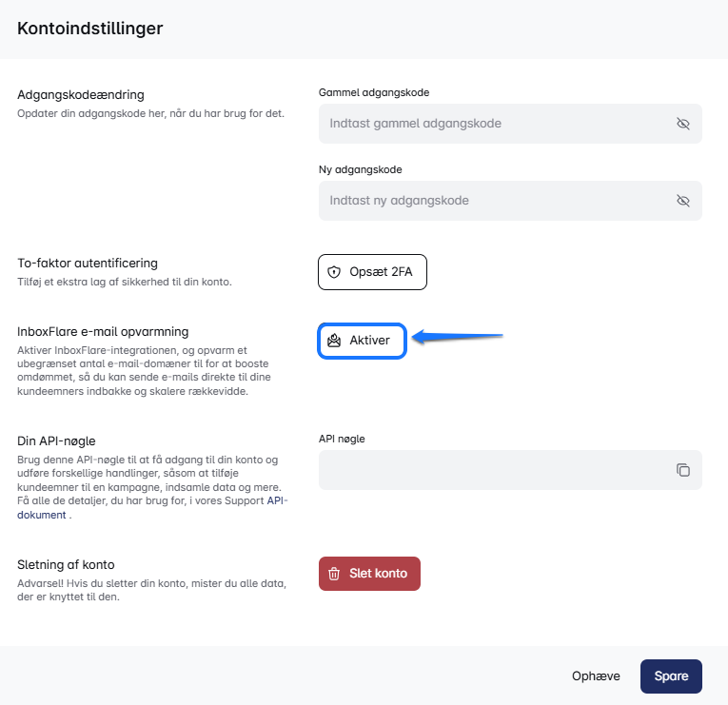
Task: Cancel changes with Ophæve
Action: 596,676
